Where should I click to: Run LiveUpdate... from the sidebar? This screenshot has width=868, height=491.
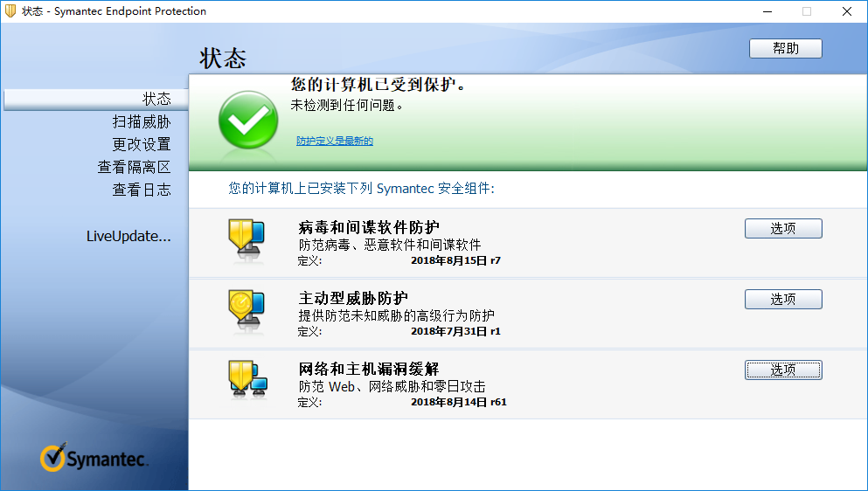(128, 237)
